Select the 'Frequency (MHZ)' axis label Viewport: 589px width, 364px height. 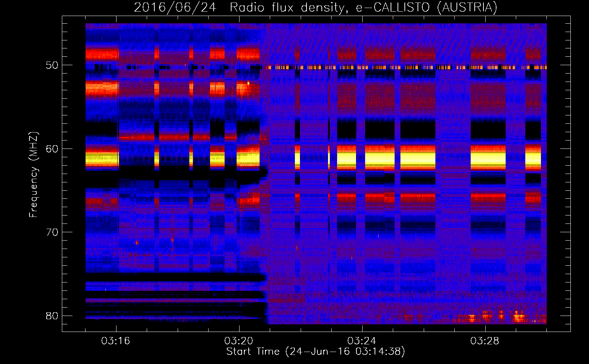pyautogui.click(x=33, y=174)
